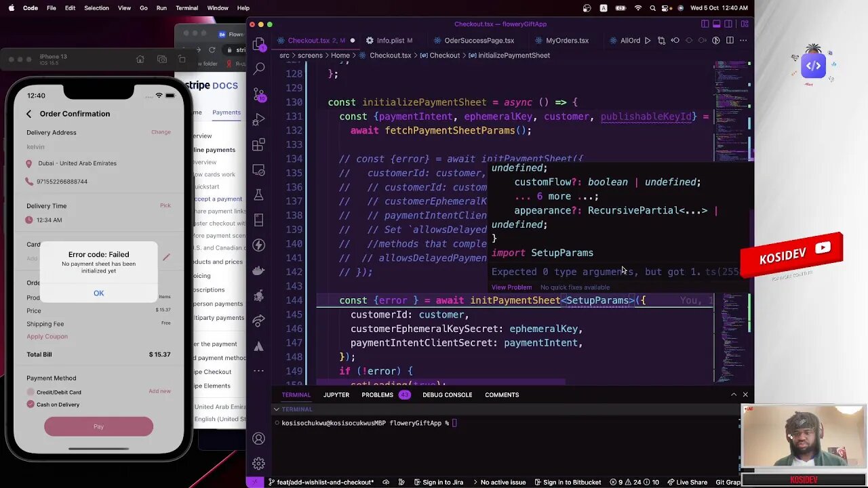Maximize panel size with chevron-up icon
868x488 pixels.
[x=734, y=394]
